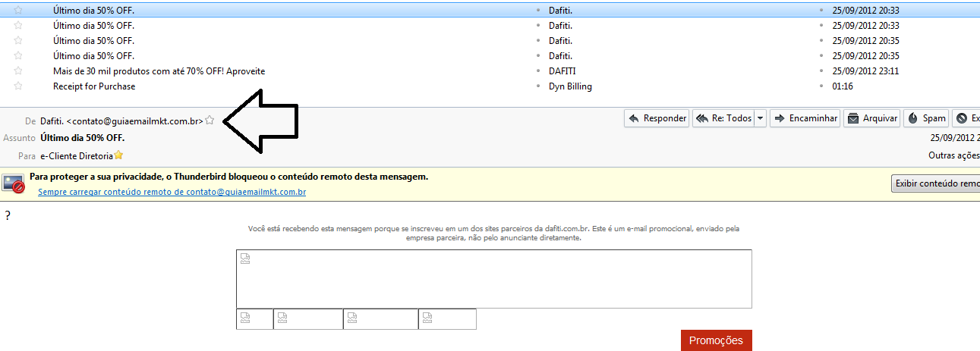This screenshot has height=351, width=980.
Task: Click the large broken image placeholder
Action: [493, 279]
